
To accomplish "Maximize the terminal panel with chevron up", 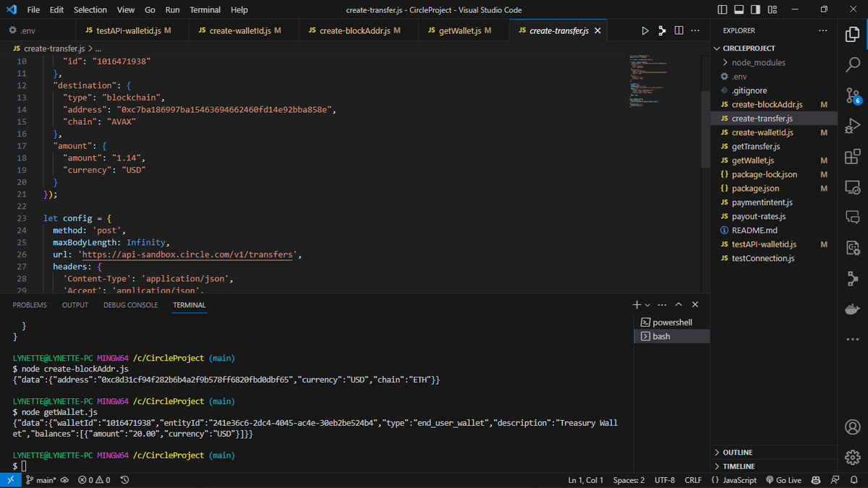I will [678, 305].
